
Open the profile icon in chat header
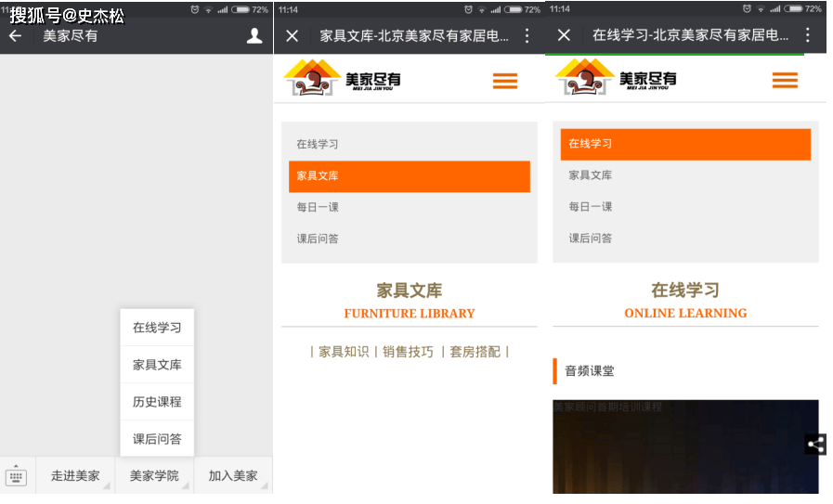[x=254, y=36]
